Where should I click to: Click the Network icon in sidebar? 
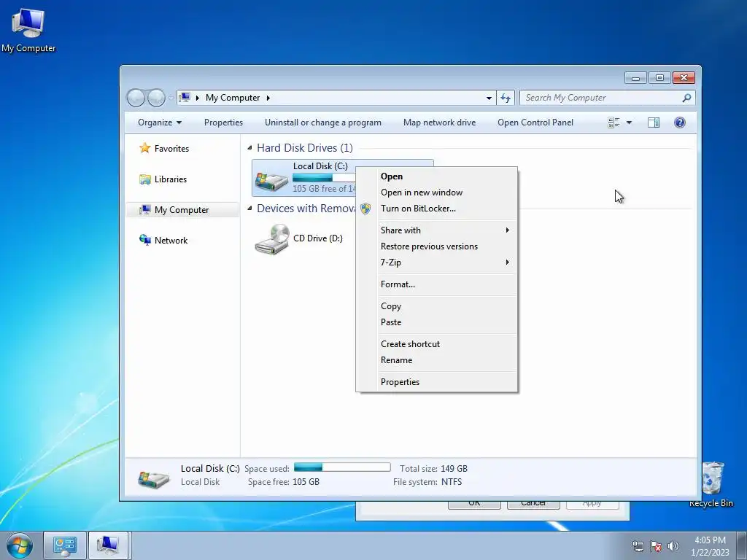pos(145,240)
